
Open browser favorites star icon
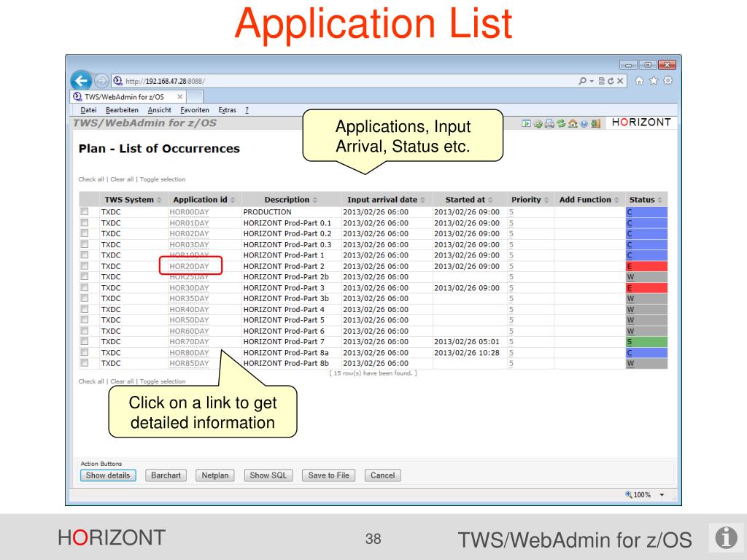[654, 81]
